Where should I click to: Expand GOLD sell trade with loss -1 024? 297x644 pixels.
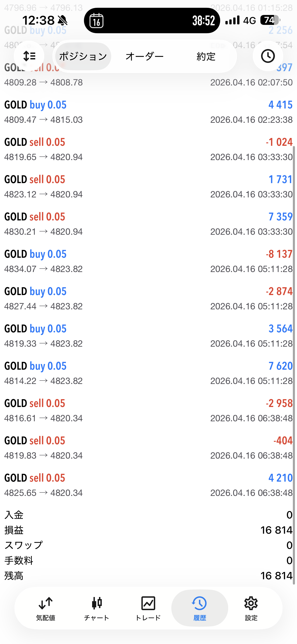tap(148, 149)
